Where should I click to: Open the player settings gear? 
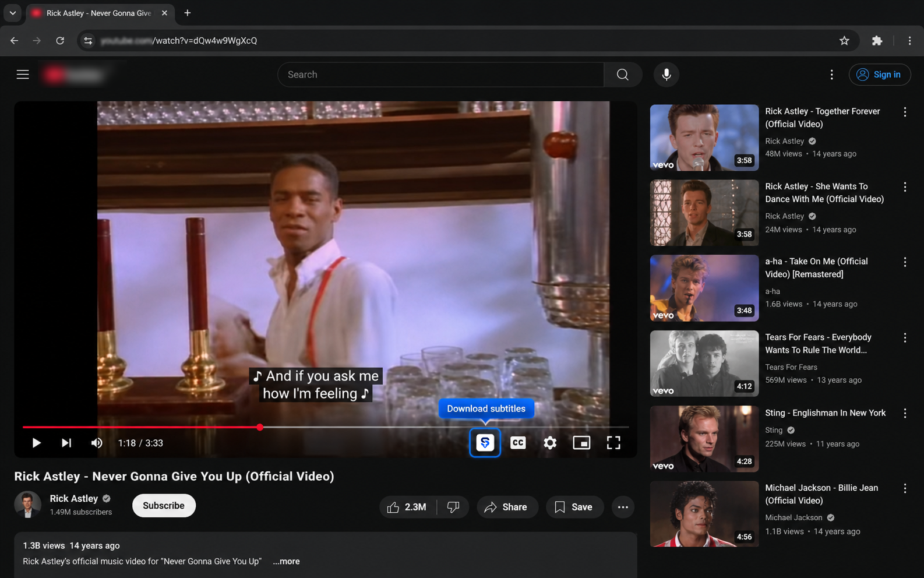[550, 443]
